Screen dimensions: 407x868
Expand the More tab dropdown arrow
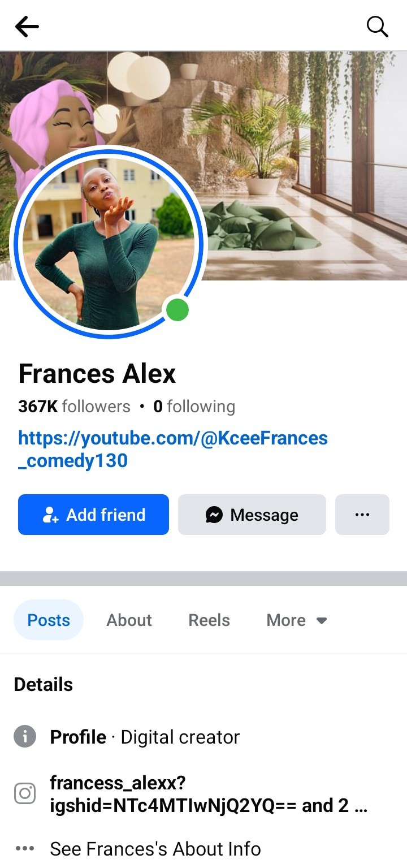322,620
